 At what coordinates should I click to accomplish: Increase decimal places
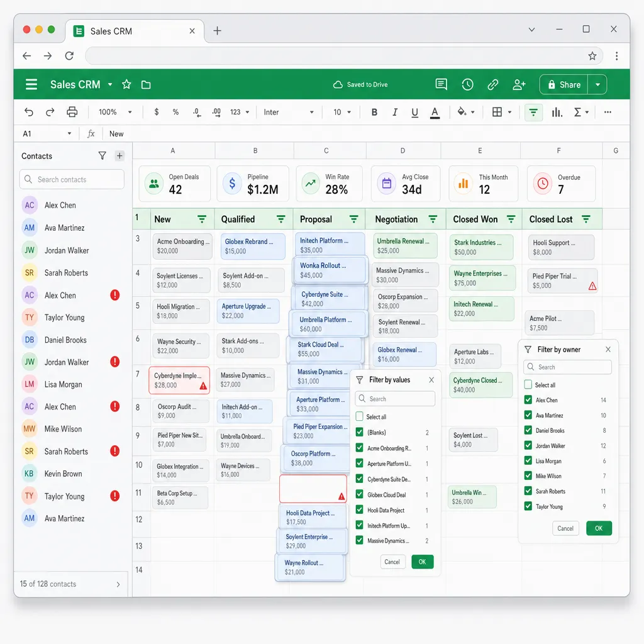(x=216, y=112)
